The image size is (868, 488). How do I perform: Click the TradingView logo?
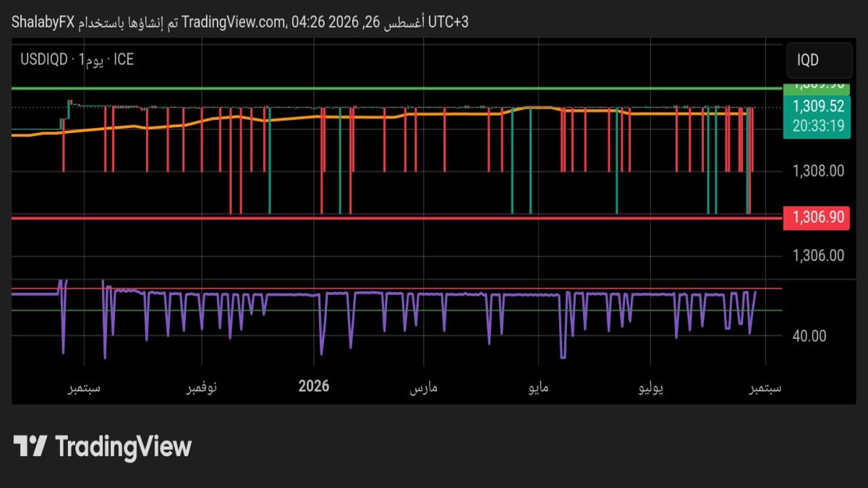click(x=103, y=446)
